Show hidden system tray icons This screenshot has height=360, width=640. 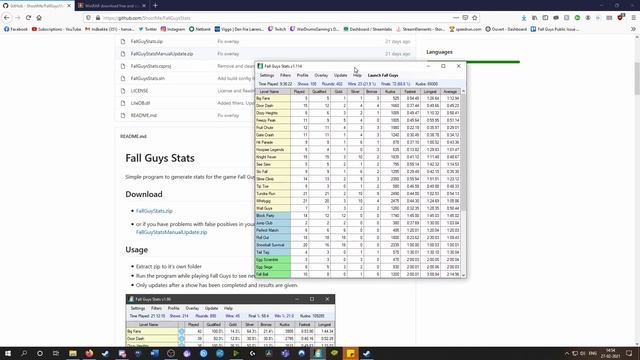pyautogui.click(x=567, y=353)
